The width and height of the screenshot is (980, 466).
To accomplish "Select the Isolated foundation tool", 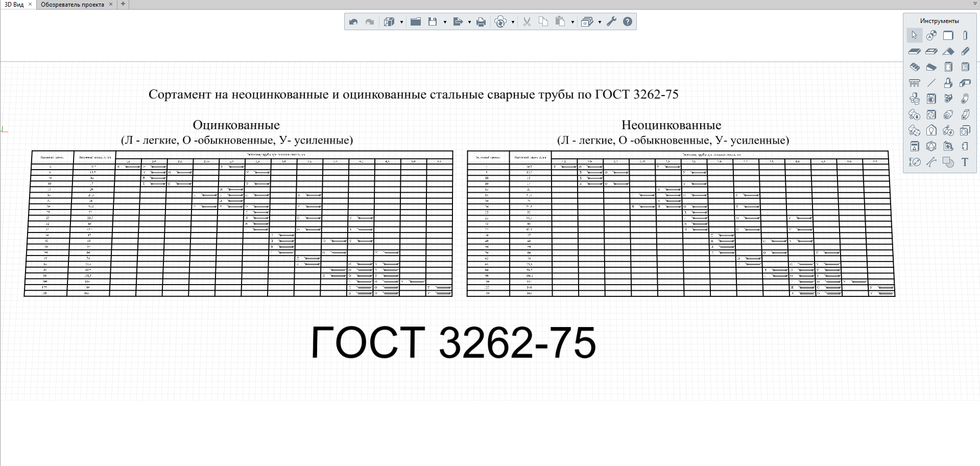I will tap(948, 83).
